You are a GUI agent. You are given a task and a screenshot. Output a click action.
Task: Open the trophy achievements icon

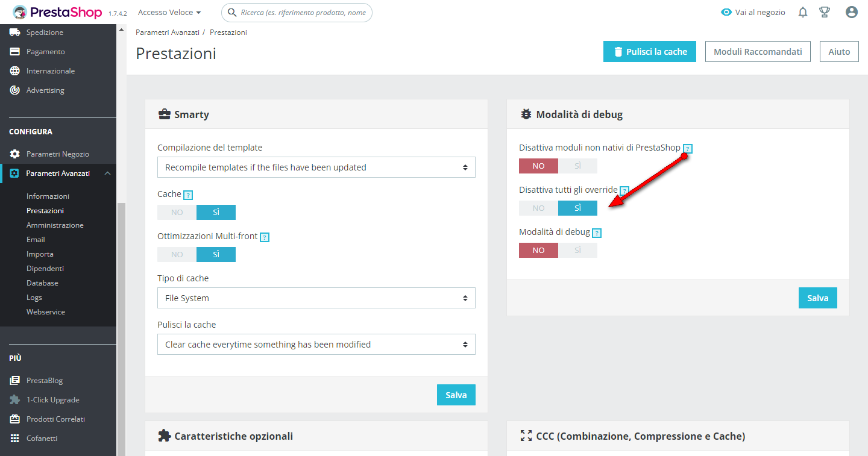pos(825,12)
